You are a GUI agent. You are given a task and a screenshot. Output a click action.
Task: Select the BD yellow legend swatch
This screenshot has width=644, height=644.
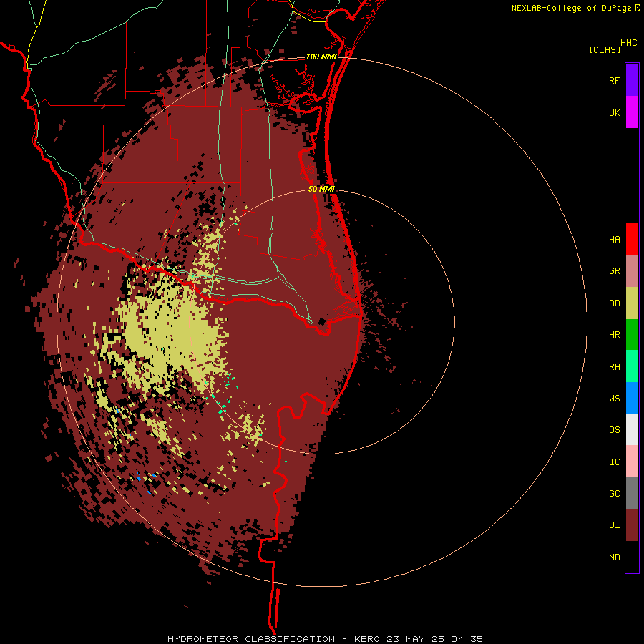[632, 303]
